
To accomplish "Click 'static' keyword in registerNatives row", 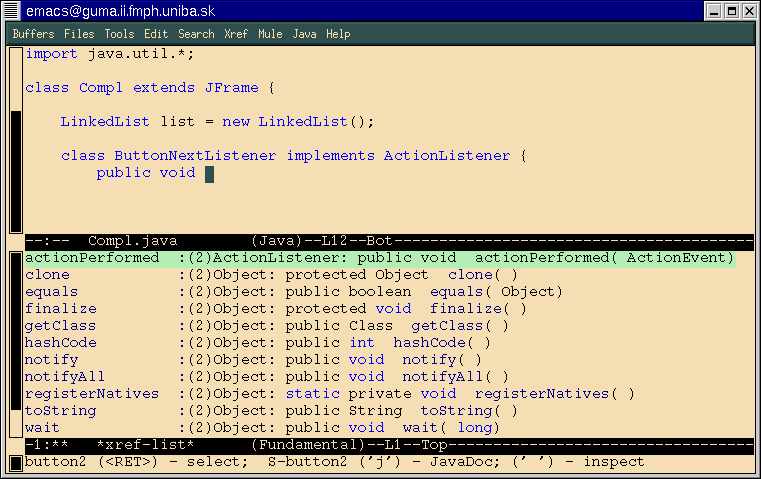I will click(313, 394).
